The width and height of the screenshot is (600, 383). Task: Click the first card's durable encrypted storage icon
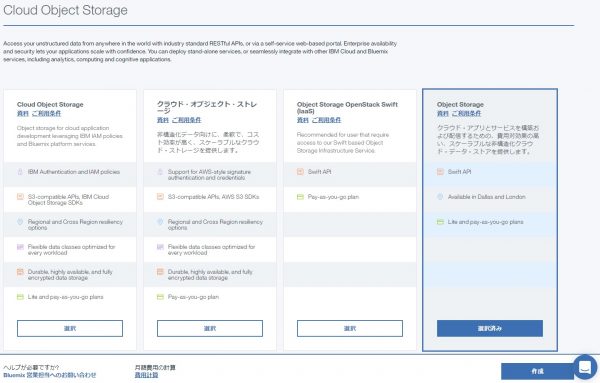(20, 272)
